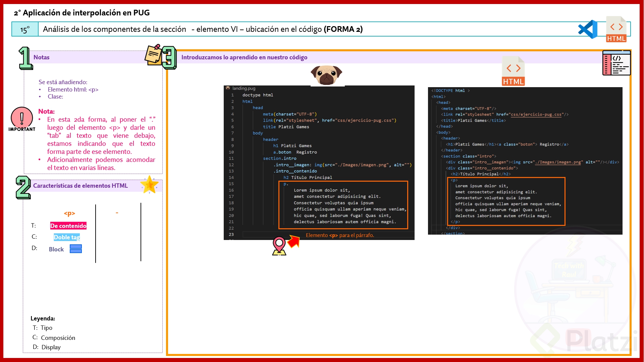Image resolution: width=644 pixels, height=362 pixels.
Task: Click 'a.boton Registro' line in pug code
Action: (x=295, y=152)
